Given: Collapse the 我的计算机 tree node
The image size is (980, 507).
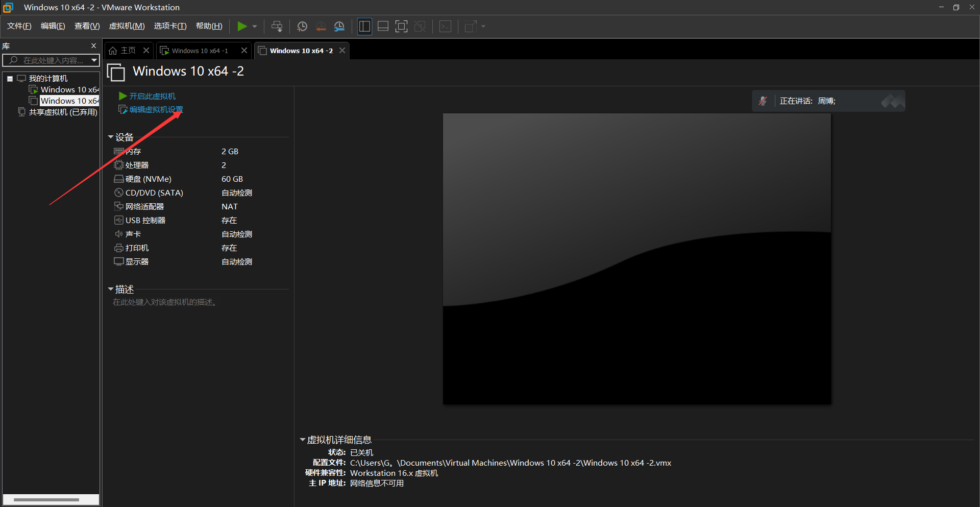Looking at the screenshot, I should click(x=10, y=79).
